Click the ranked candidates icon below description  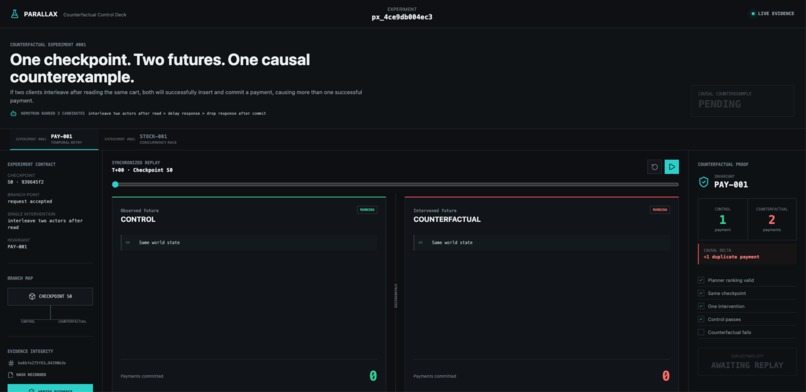point(13,113)
